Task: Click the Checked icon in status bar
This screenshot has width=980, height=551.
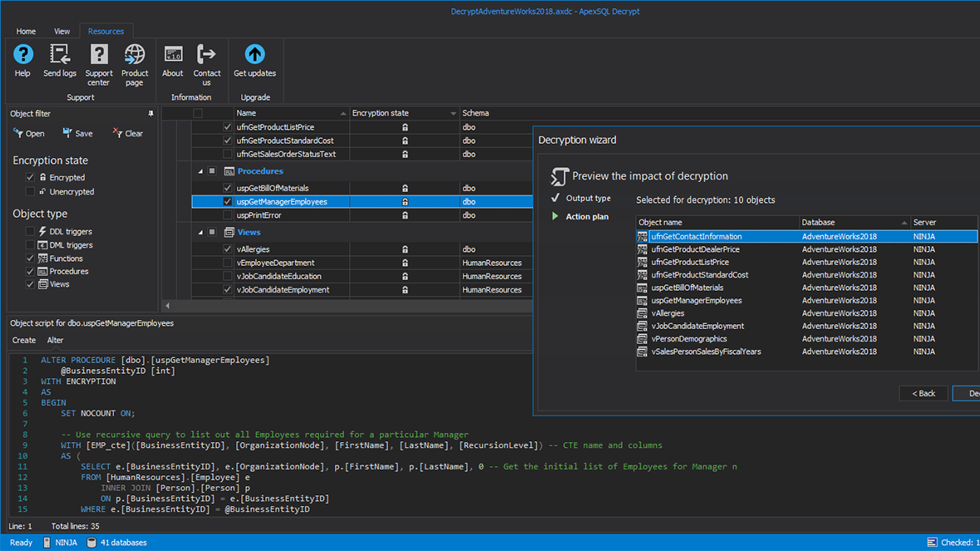Action: 932,542
